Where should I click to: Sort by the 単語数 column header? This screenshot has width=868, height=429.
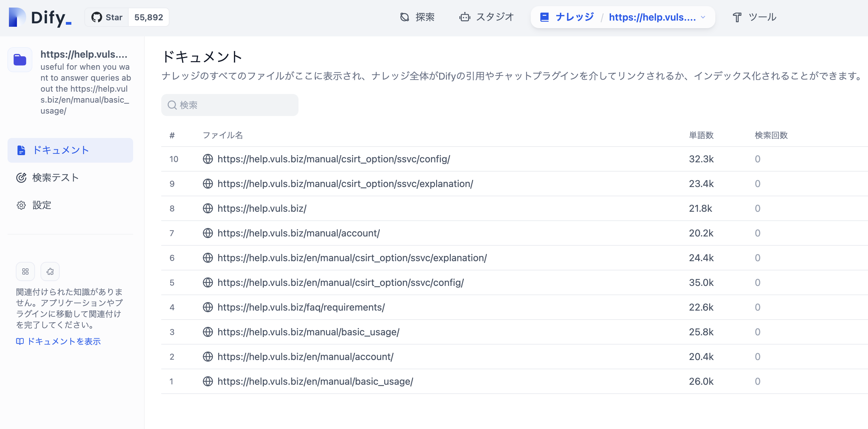(x=701, y=135)
